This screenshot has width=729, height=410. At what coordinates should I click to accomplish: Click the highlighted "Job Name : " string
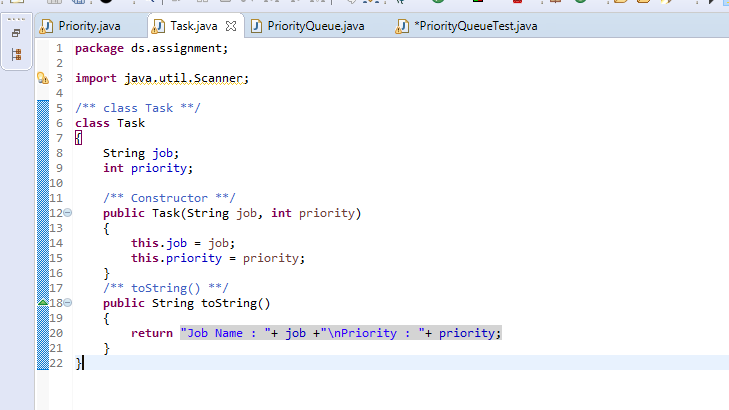tap(226, 333)
